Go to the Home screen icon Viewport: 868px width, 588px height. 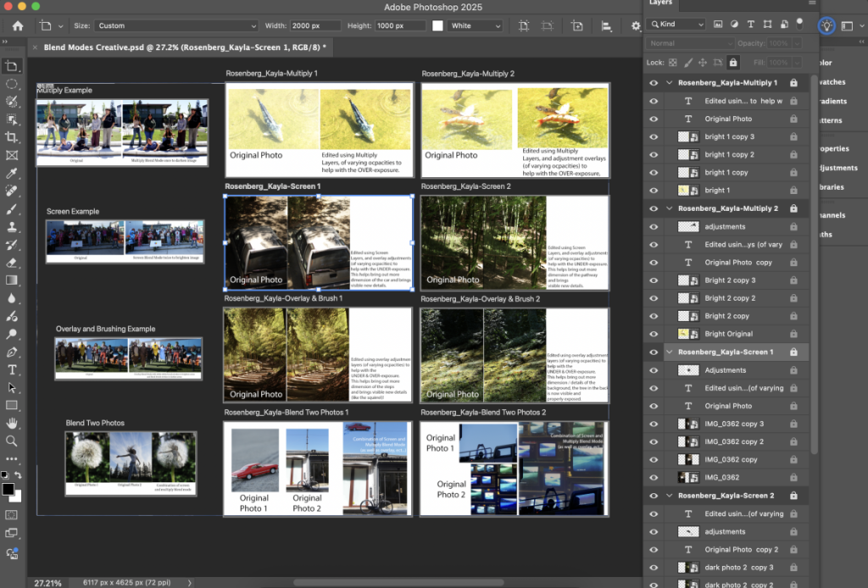pos(18,25)
